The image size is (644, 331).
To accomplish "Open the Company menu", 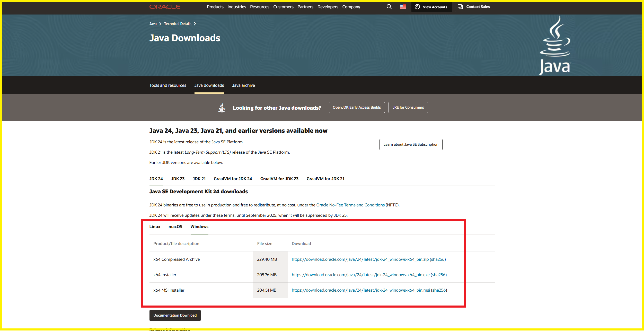I will click(351, 7).
